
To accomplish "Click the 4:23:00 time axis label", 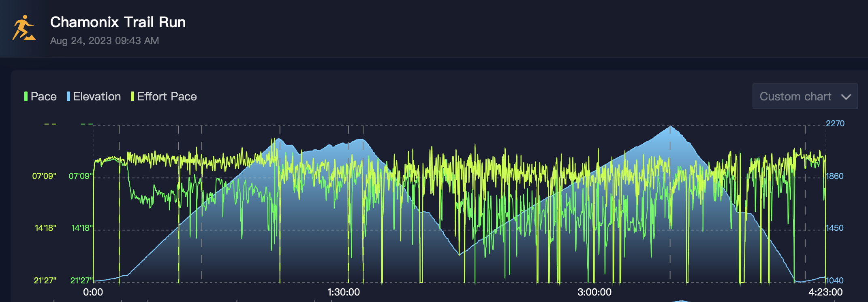I will [825, 292].
